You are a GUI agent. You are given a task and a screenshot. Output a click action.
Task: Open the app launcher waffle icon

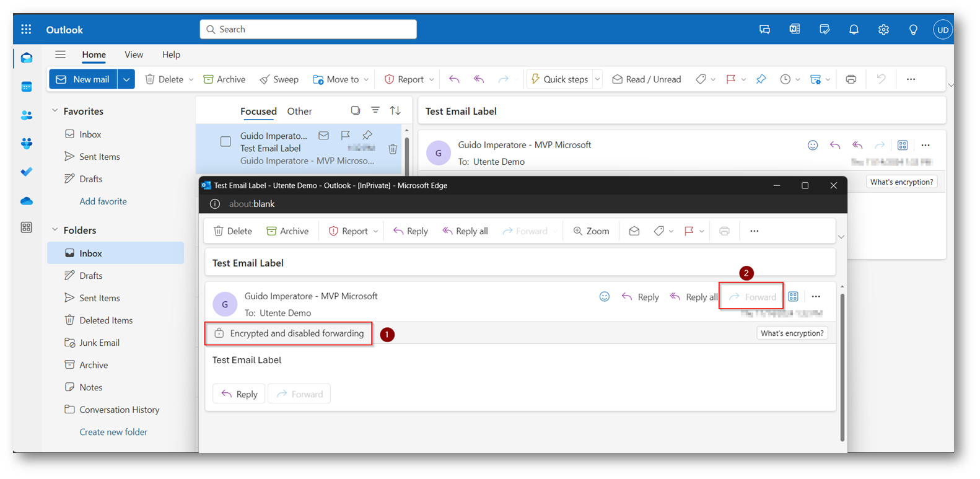pos(26,29)
